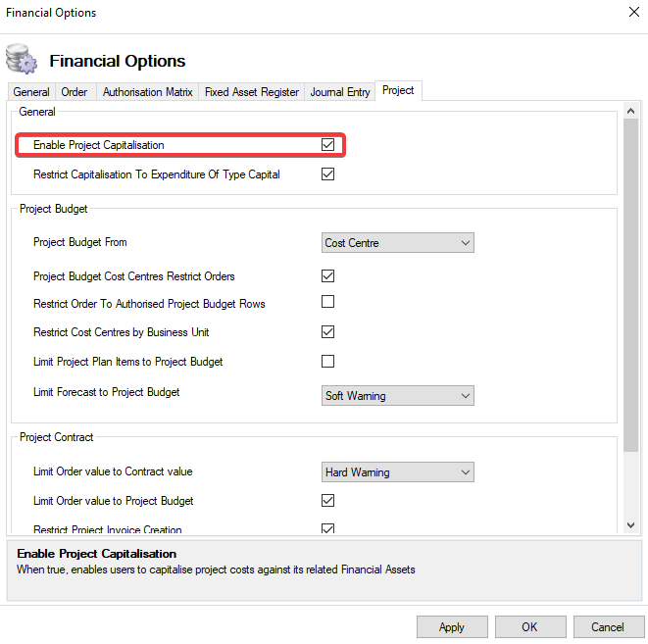
Task: Untick Enable Project Capitalisation checkbox
Action: pos(328,145)
